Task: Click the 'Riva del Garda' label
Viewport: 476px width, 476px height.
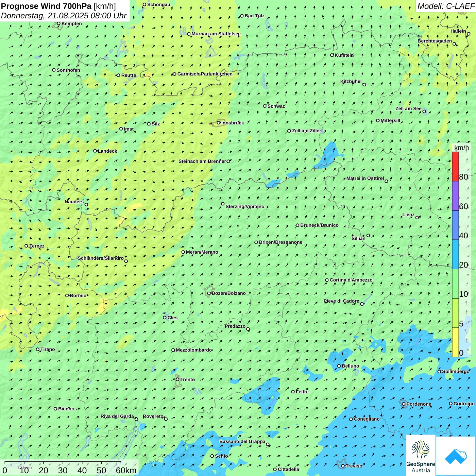Action: click(117, 416)
